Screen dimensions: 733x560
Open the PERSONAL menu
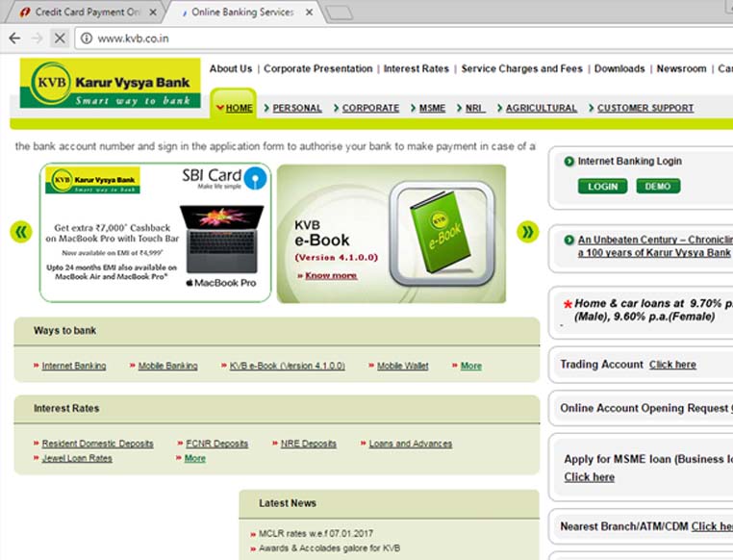pos(297,108)
